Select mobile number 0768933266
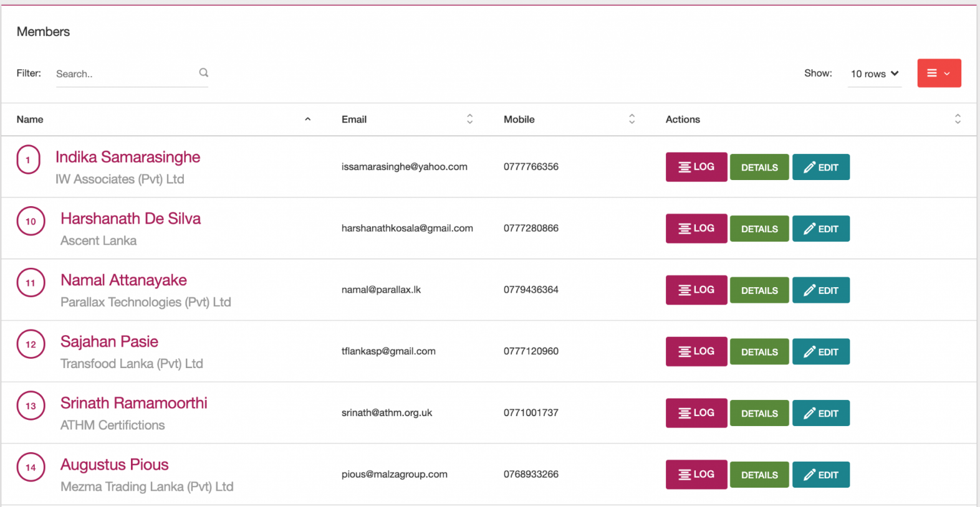 pyautogui.click(x=531, y=475)
